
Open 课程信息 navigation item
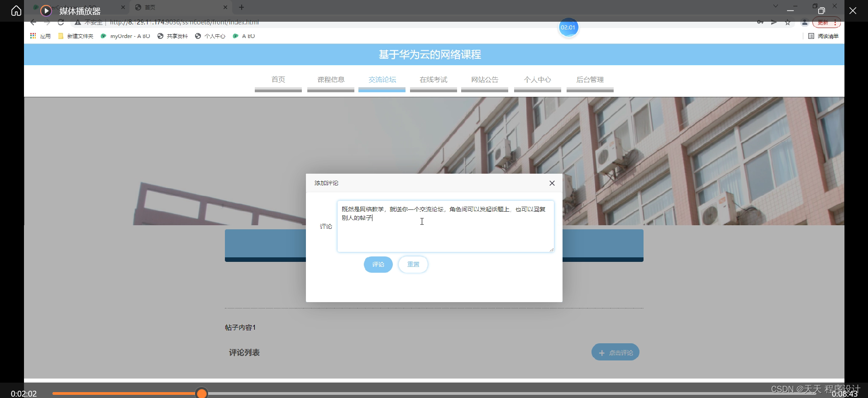331,80
